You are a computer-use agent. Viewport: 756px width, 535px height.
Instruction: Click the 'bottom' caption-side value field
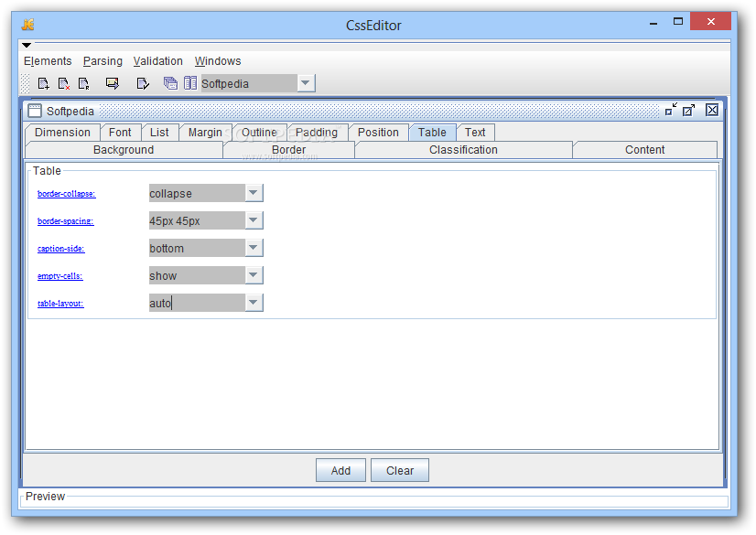tap(197, 248)
